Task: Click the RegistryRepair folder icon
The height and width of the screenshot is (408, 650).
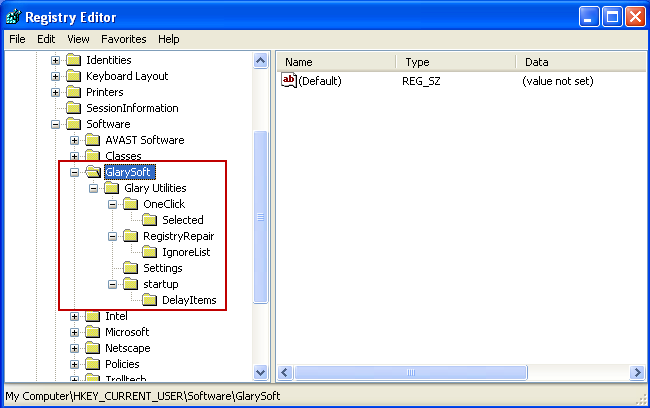Action: pyautogui.click(x=131, y=236)
